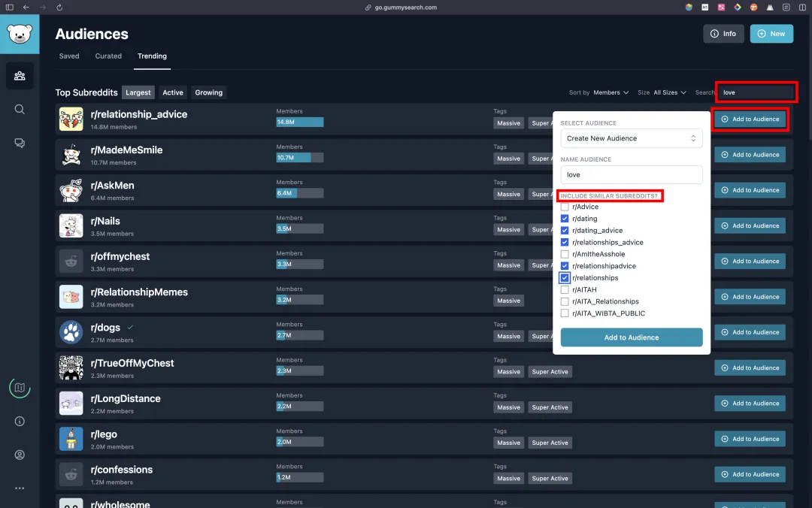Select the Growing filter
Image resolution: width=812 pixels, height=508 pixels.
209,92
